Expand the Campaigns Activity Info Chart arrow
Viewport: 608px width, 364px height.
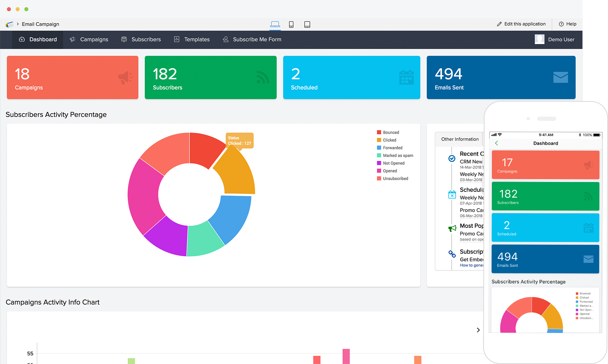click(x=478, y=330)
